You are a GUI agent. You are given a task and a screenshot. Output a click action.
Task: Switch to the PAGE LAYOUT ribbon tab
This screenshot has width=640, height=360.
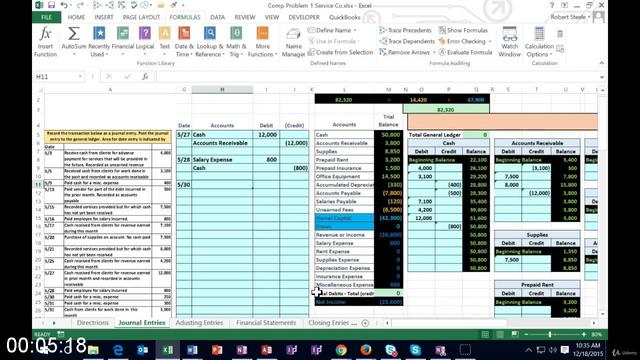click(141, 17)
